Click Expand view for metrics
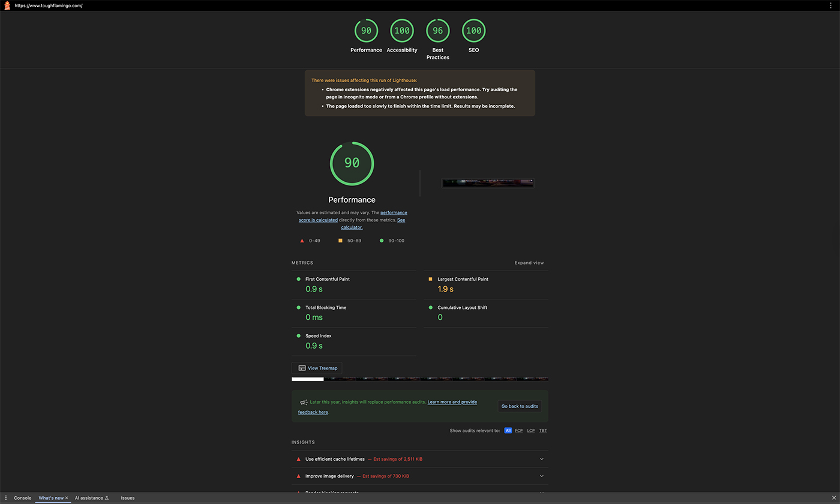This screenshot has height=504, width=840. point(529,263)
